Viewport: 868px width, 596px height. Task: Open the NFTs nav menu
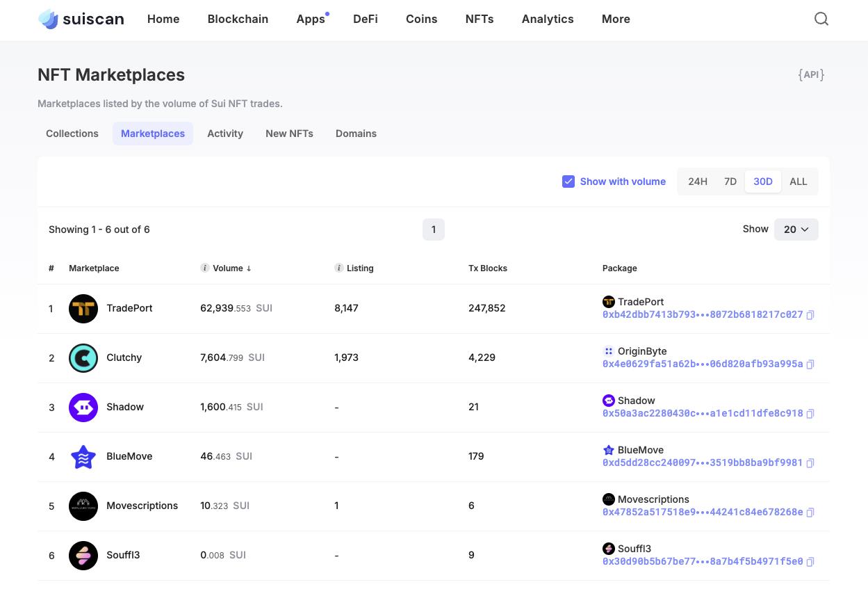click(x=480, y=19)
